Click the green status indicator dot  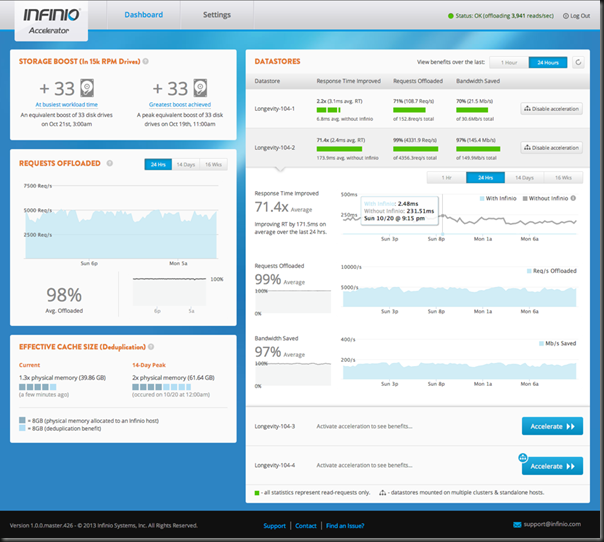click(450, 16)
